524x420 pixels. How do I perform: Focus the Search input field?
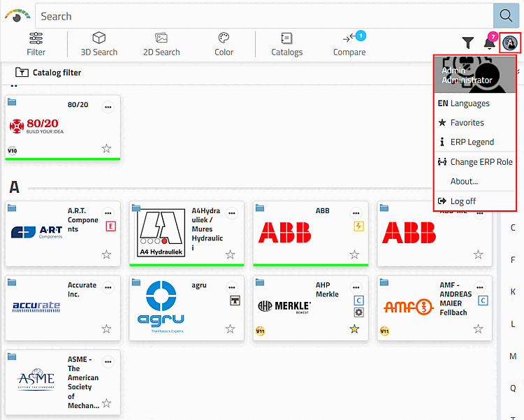264,15
